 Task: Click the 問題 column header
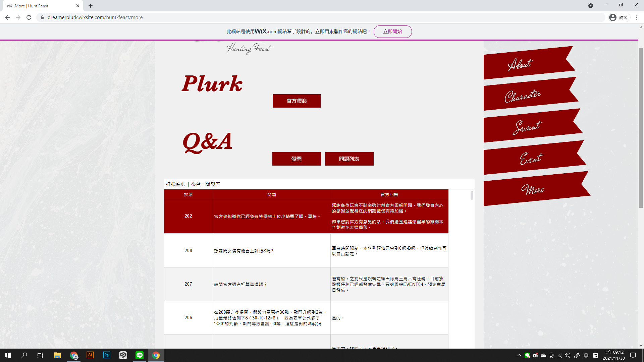click(272, 195)
